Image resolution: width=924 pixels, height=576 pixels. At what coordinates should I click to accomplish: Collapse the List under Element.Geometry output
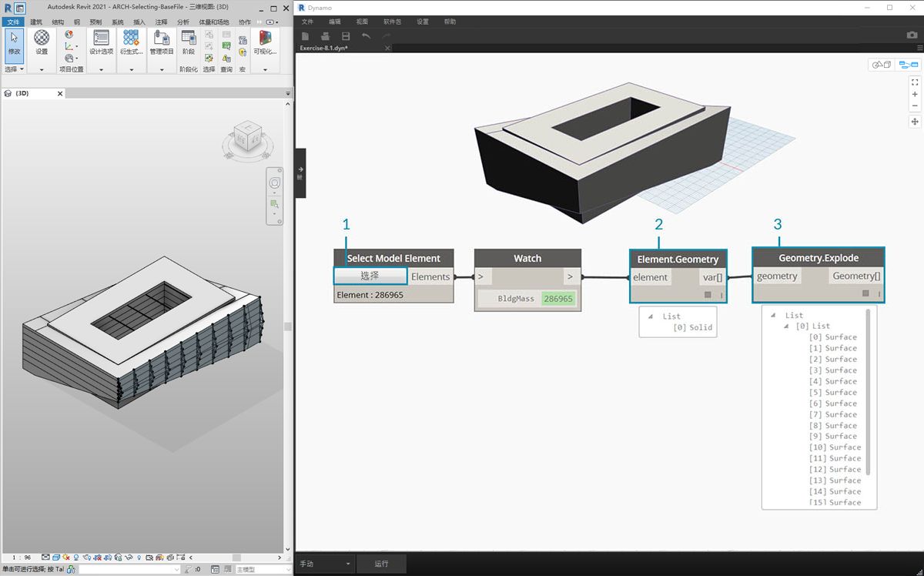coord(649,316)
